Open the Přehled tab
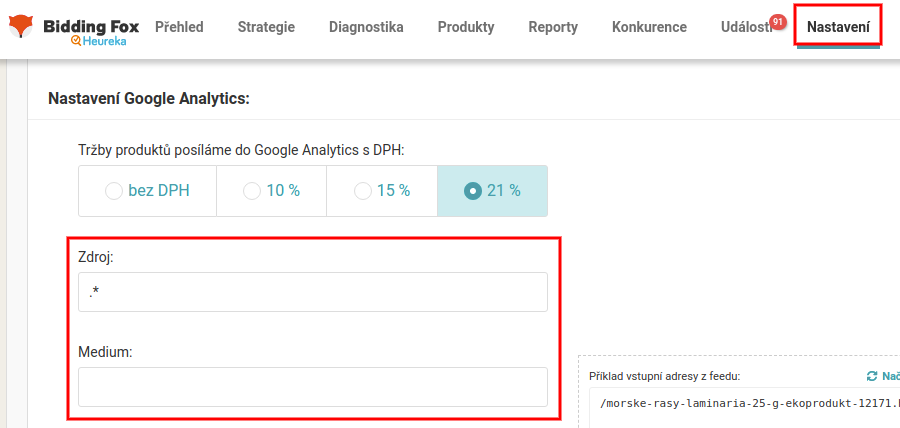The width and height of the screenshot is (900, 428). pyautogui.click(x=179, y=27)
